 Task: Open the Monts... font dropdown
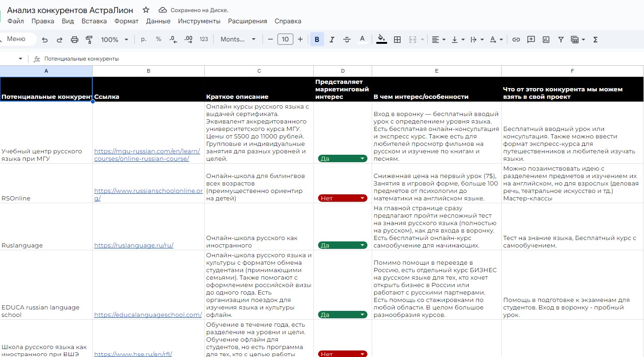(238, 40)
